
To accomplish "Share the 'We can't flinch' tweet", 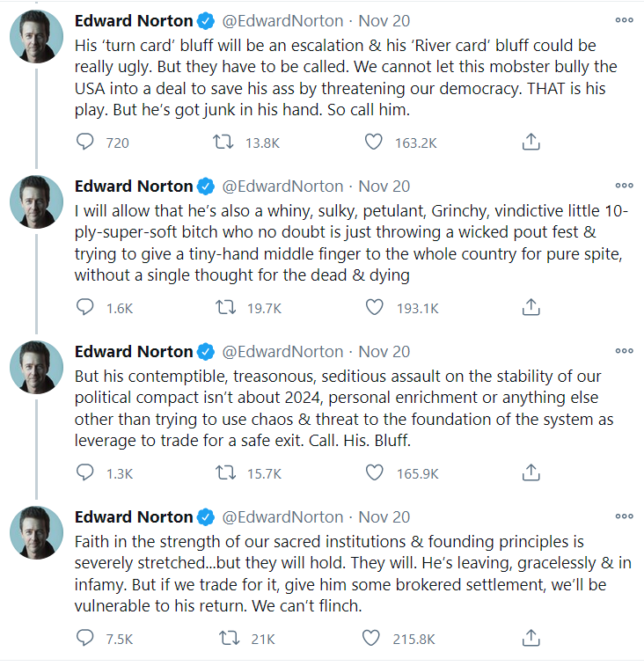I will 531,638.
